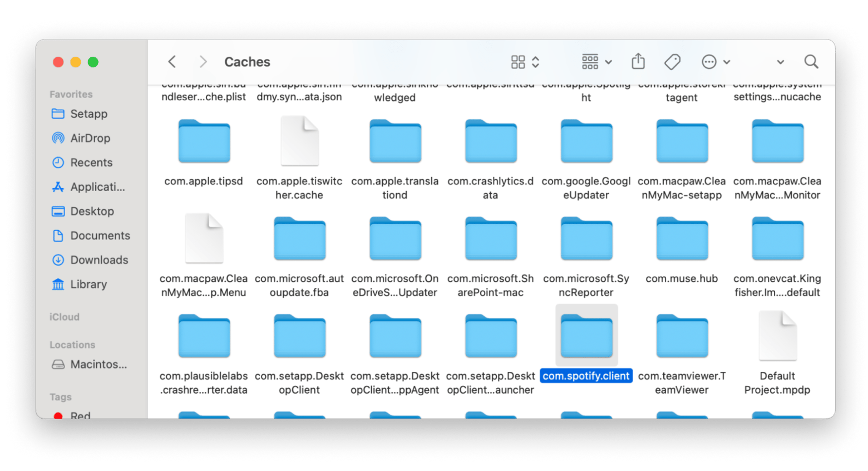Image resolution: width=868 pixels, height=471 pixels.
Task: Open Setapp folder in Favorites
Action: point(88,114)
